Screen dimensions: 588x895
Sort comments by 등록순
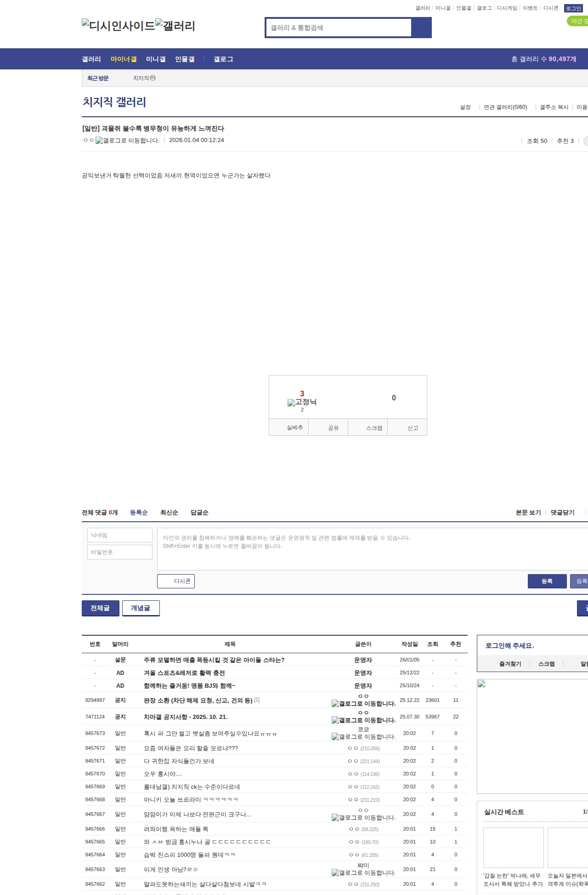(139, 513)
